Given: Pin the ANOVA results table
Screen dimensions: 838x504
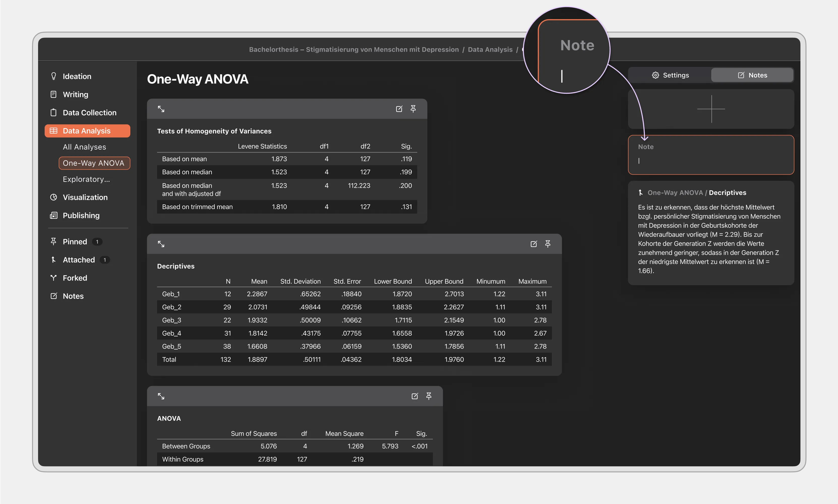Looking at the screenshot, I should (429, 396).
